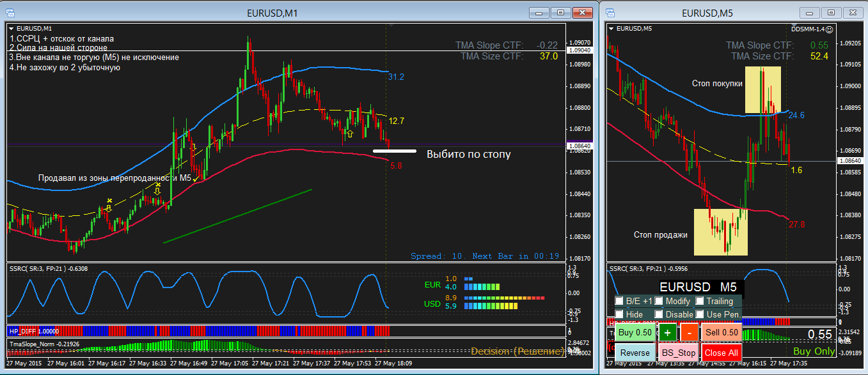Click the orange minus lot button
Viewport: 868px width, 375px height.
pos(690,333)
